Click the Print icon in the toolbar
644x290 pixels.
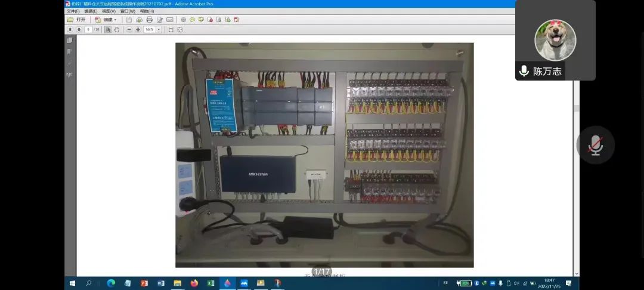click(x=149, y=20)
